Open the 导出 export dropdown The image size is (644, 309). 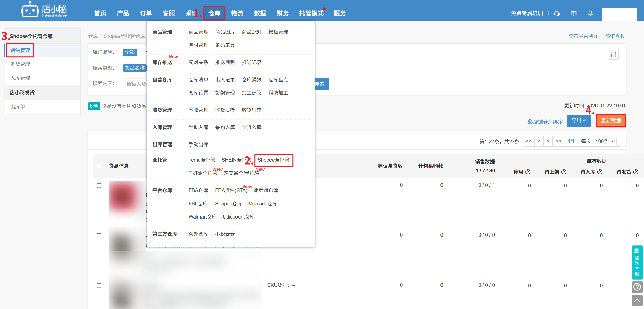[x=579, y=121]
